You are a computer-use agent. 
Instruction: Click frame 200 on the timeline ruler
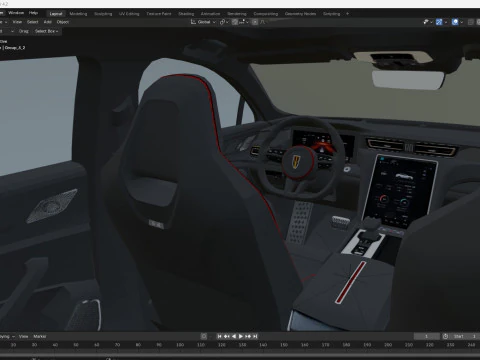[388, 345]
